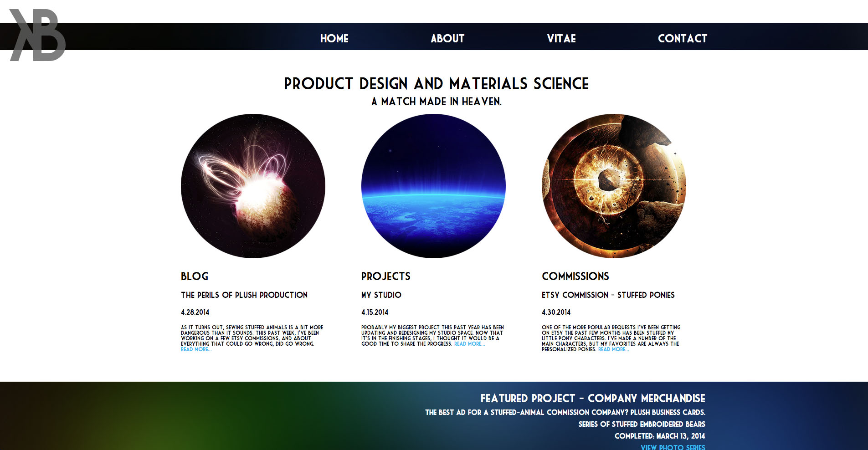This screenshot has width=868, height=450.
Task: Open the PROJECTS section heading
Action: click(385, 276)
